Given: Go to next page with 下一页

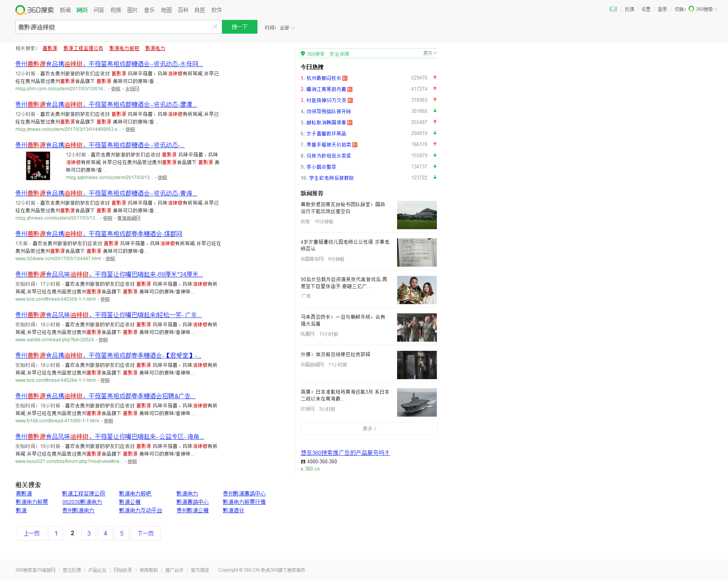Looking at the screenshot, I should coord(146,533).
